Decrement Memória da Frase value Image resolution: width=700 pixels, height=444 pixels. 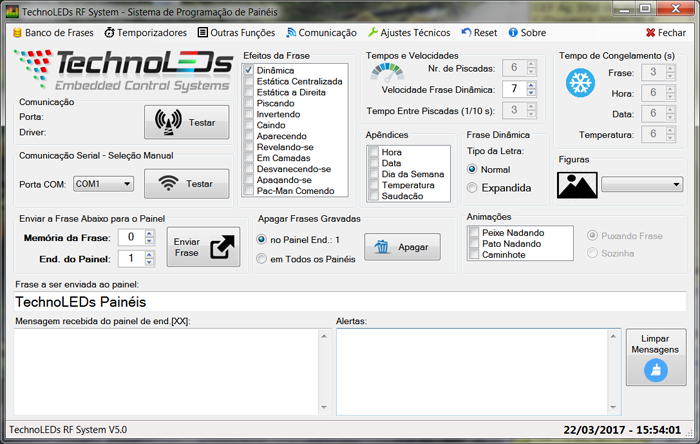tap(150, 241)
